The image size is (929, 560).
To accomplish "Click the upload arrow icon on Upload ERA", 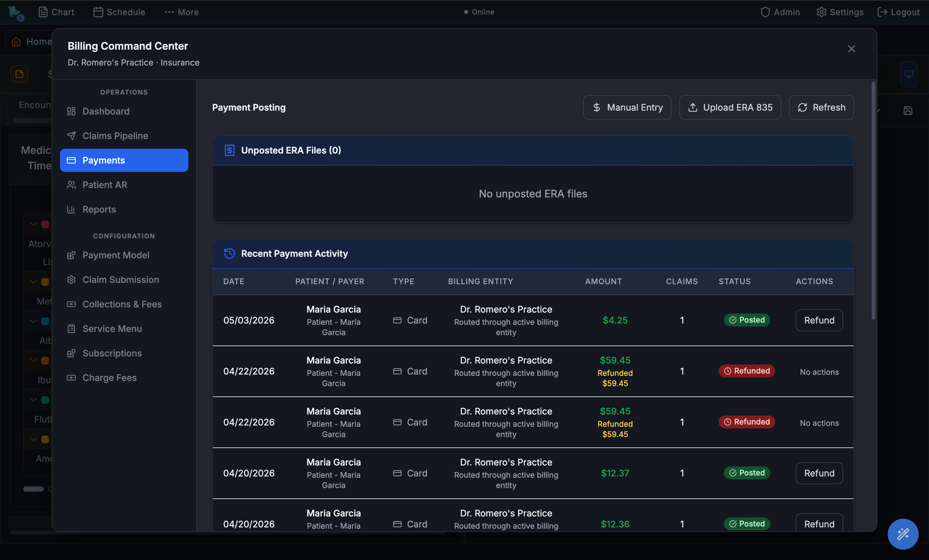I will click(693, 107).
